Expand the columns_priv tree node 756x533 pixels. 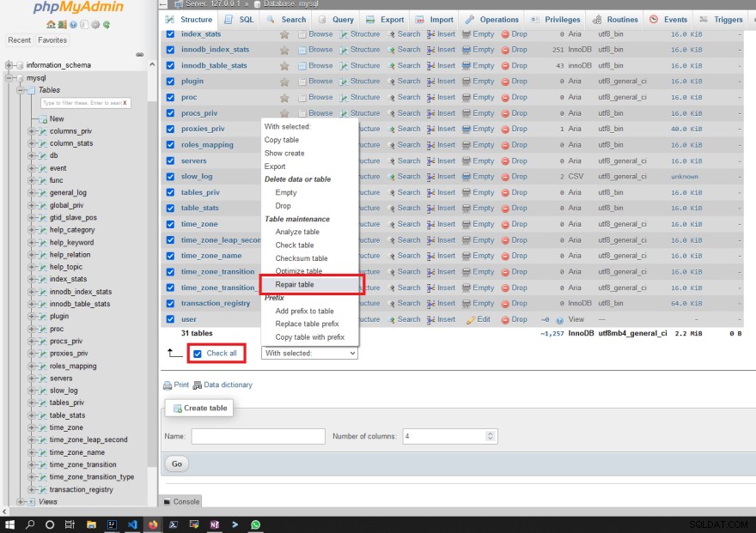(x=31, y=131)
